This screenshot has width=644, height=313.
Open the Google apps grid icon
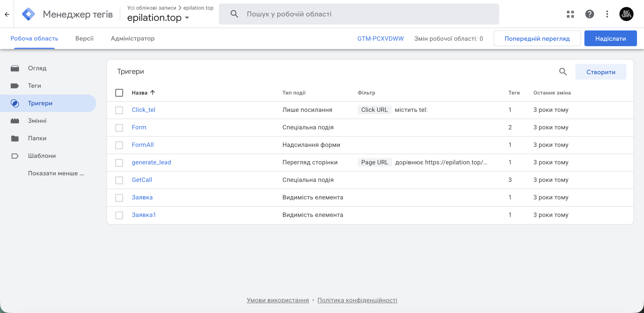click(x=570, y=14)
